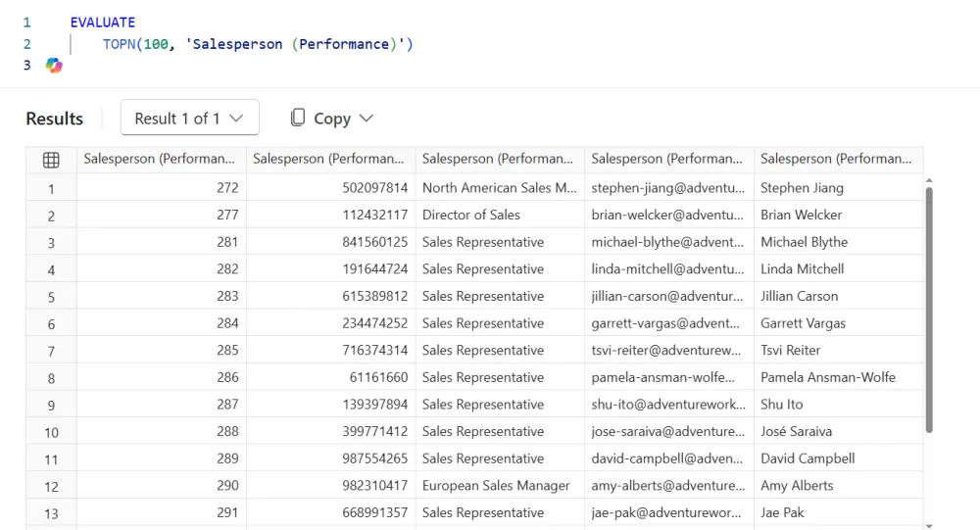Click the Results heading label

click(54, 119)
